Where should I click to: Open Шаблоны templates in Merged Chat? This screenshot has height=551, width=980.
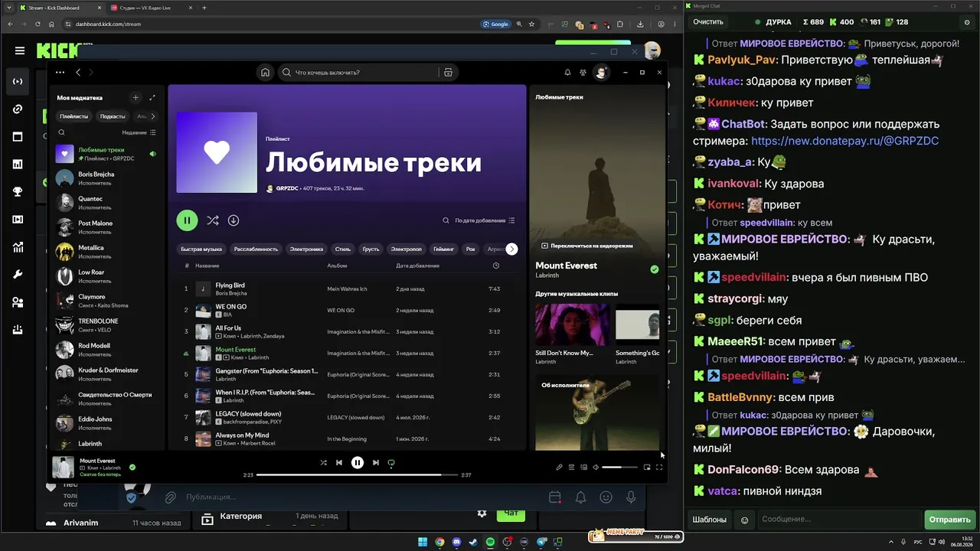pyautogui.click(x=710, y=520)
